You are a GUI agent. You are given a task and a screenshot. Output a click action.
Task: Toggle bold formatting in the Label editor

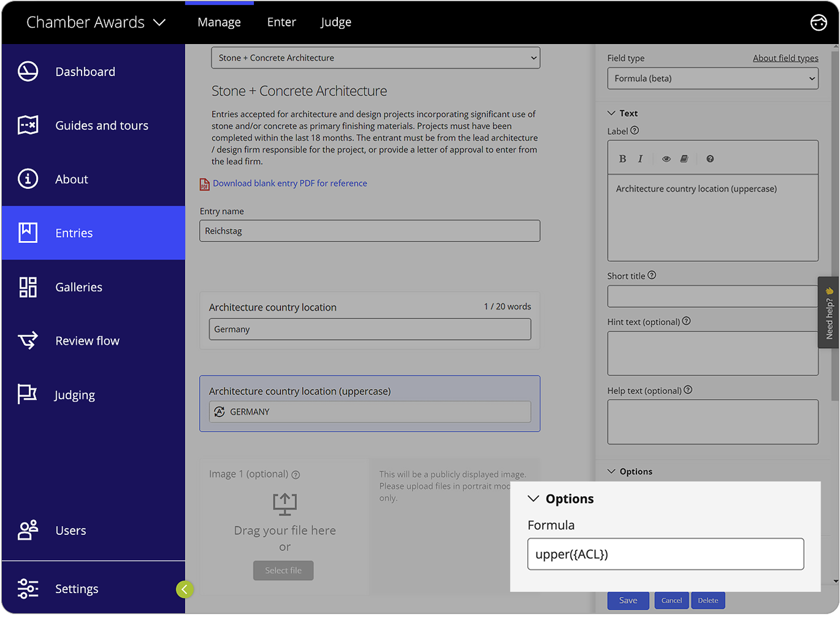point(622,159)
